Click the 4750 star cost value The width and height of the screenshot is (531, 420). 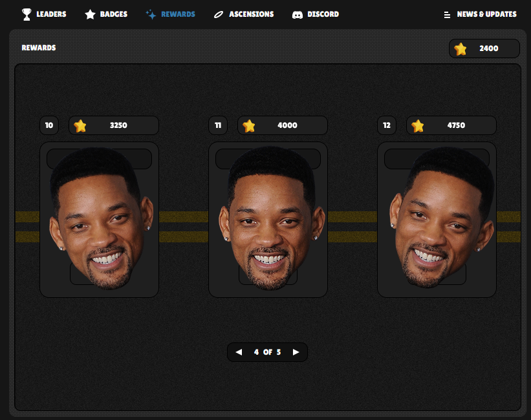(x=456, y=125)
